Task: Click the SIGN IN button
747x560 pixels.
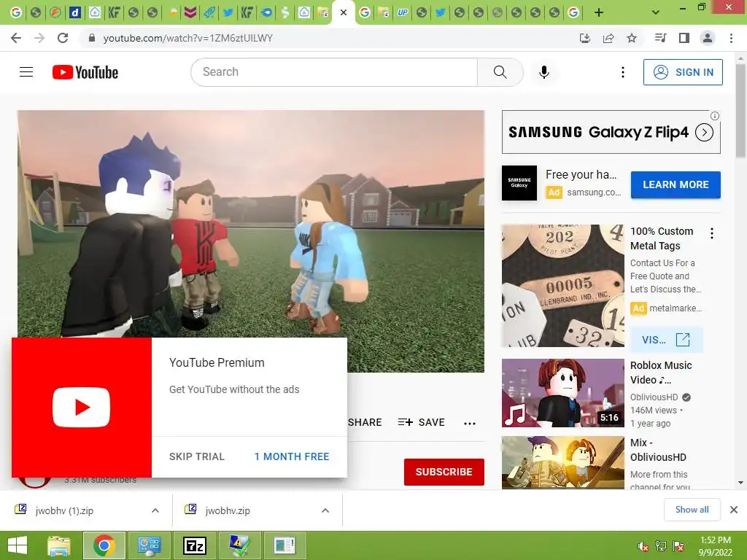Action: (x=683, y=72)
